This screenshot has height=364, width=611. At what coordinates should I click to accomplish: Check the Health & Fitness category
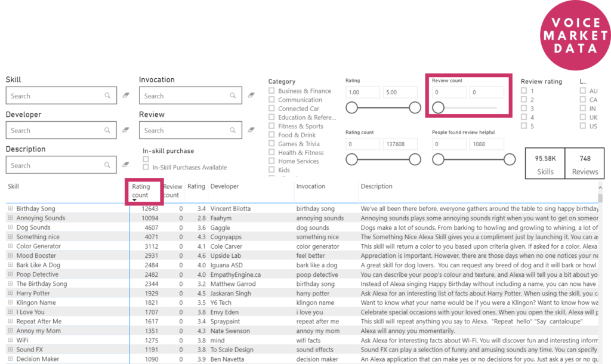(x=271, y=152)
